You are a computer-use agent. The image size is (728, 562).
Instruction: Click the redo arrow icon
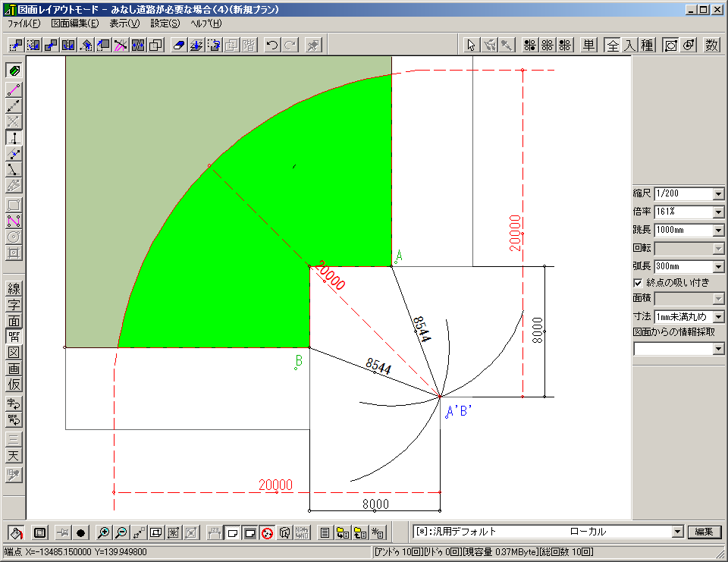click(290, 45)
